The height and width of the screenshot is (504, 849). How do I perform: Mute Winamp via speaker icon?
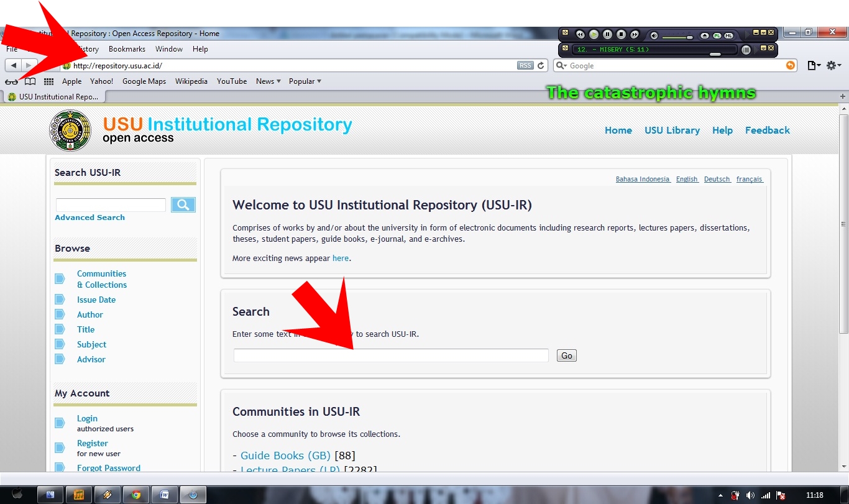point(654,35)
